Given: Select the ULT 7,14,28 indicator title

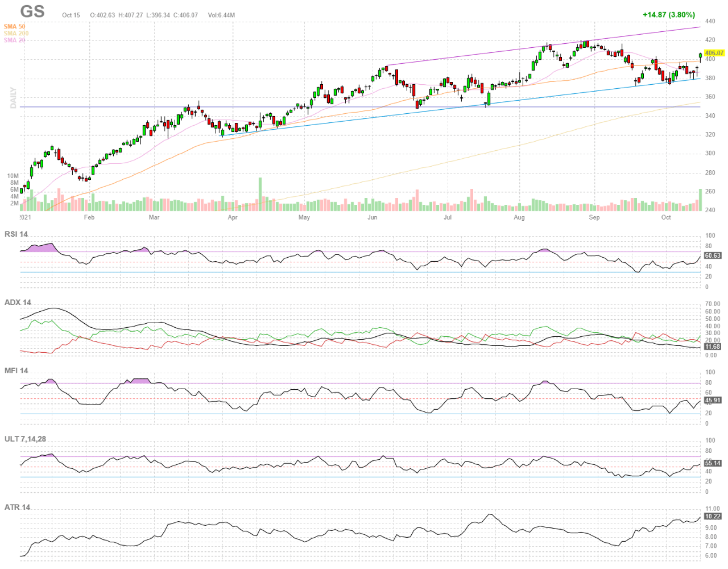Looking at the screenshot, I should tap(25, 439).
